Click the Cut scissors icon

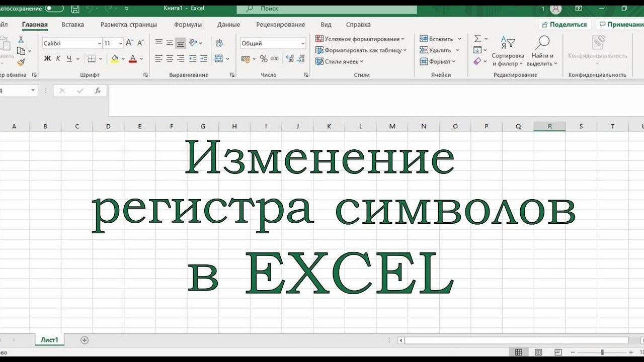tap(21, 39)
